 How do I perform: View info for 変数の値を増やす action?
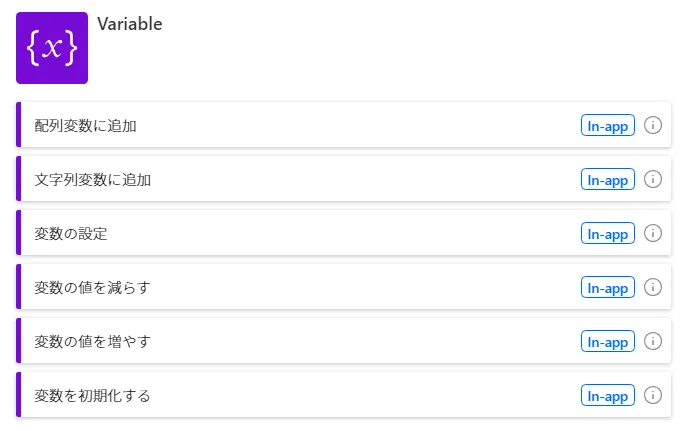(653, 342)
